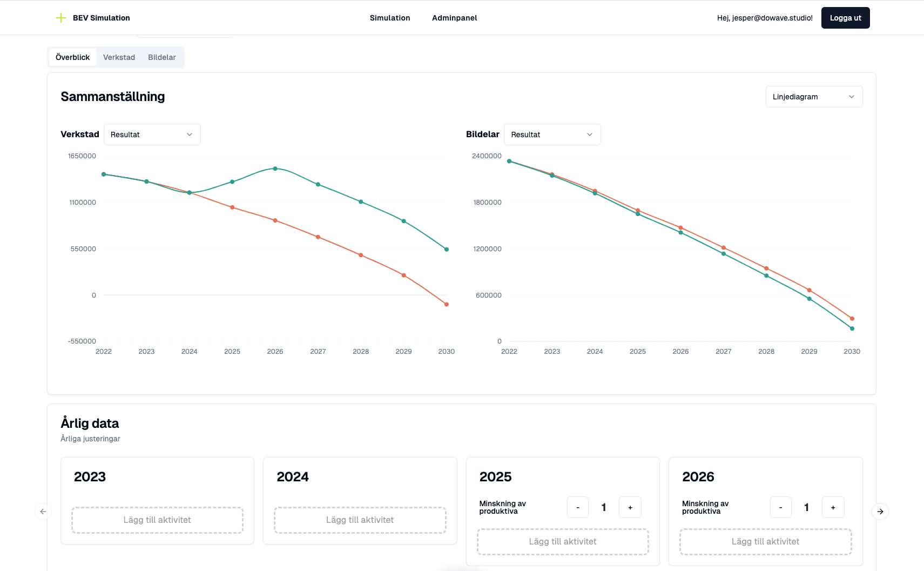Increase Minskning av produktiva for 2025
The image size is (924, 571).
[630, 507]
